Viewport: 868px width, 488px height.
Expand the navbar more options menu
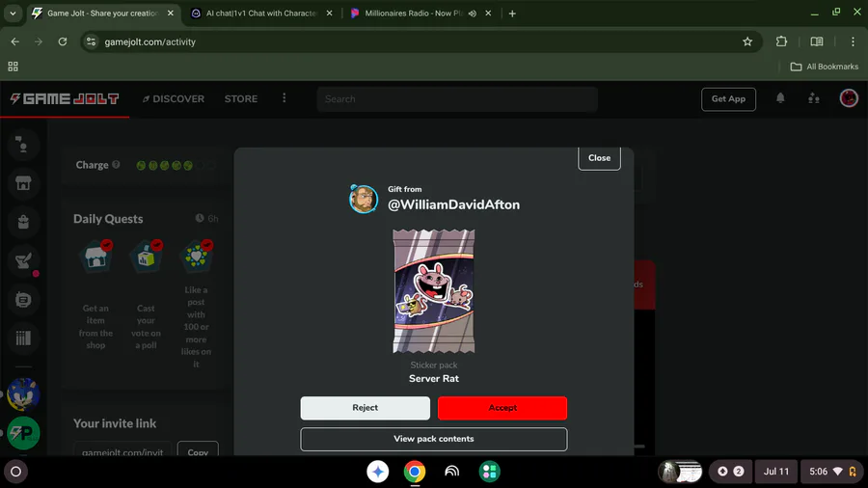point(284,98)
